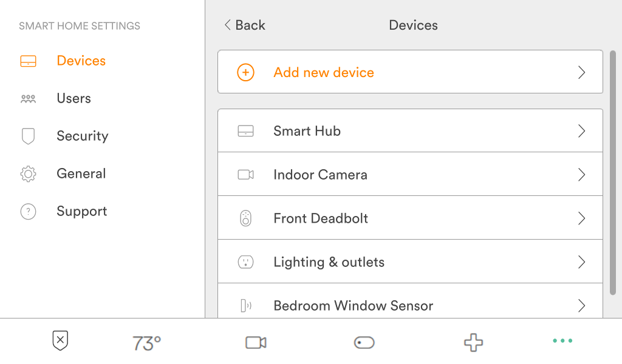
Task: Click Add new device
Action: [323, 72]
